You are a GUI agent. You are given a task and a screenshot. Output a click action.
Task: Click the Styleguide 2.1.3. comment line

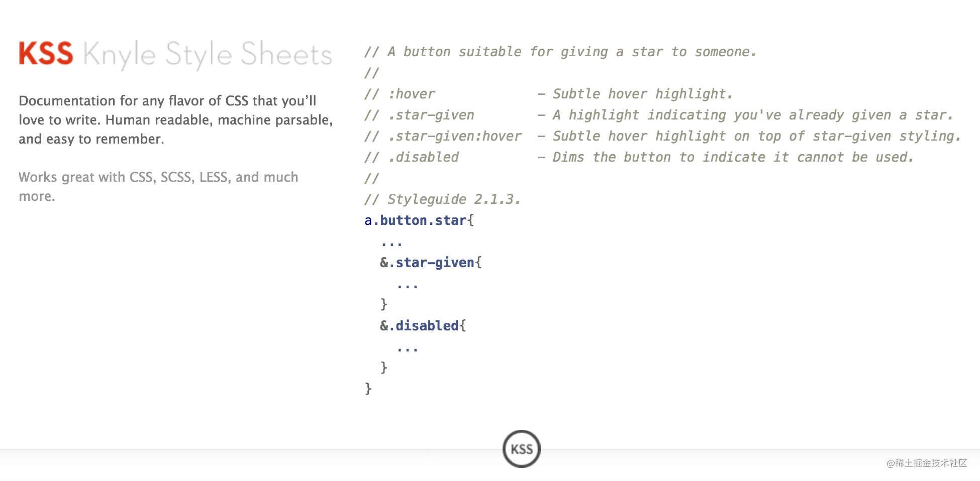click(x=443, y=199)
